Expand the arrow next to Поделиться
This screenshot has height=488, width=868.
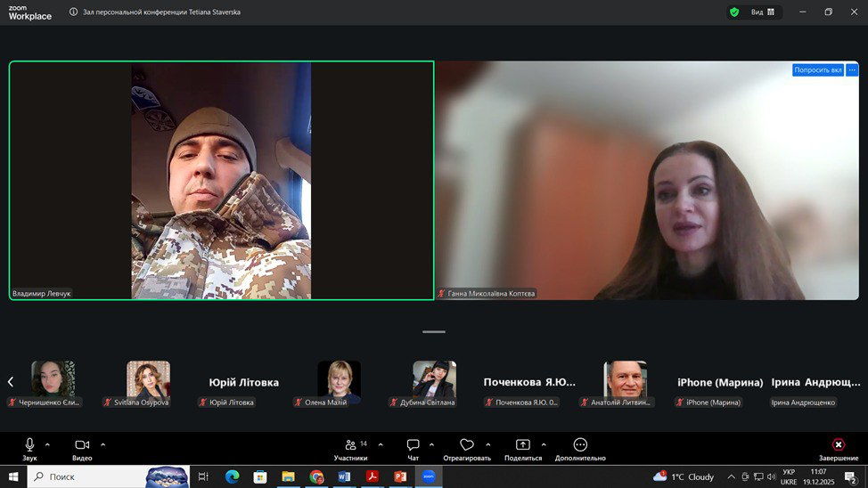click(x=544, y=443)
